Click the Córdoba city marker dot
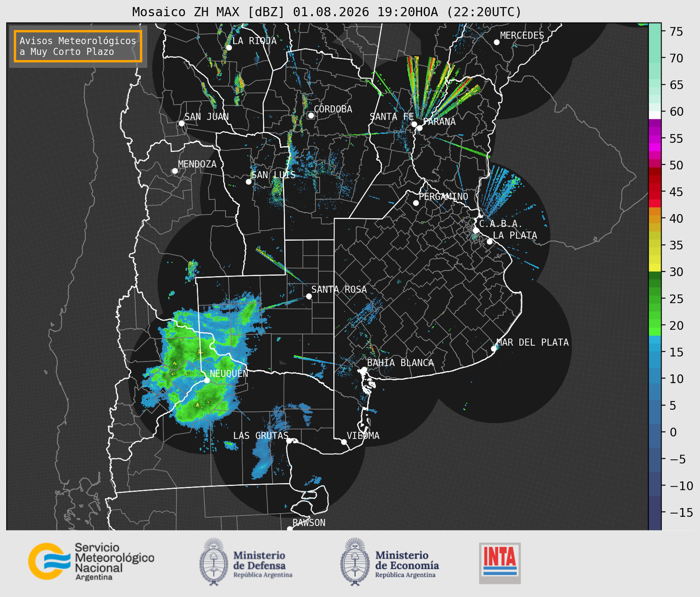Viewport: 700px width, 597px height. click(x=311, y=115)
